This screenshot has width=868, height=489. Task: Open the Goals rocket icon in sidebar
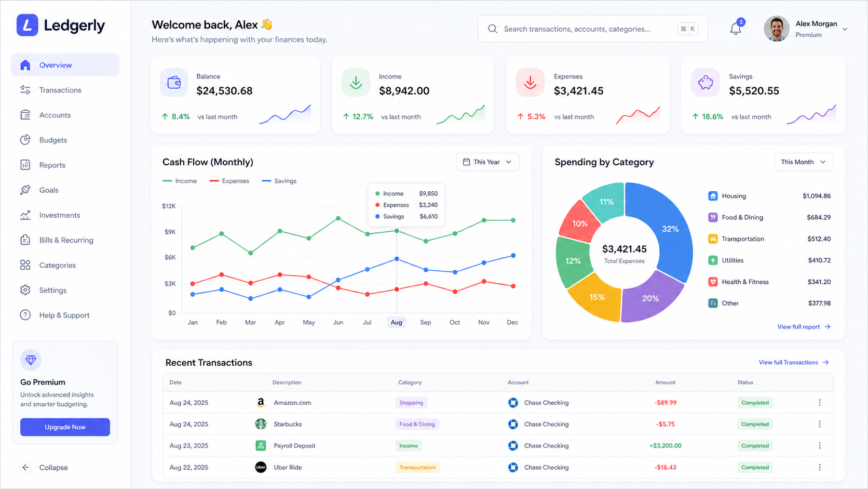click(25, 190)
